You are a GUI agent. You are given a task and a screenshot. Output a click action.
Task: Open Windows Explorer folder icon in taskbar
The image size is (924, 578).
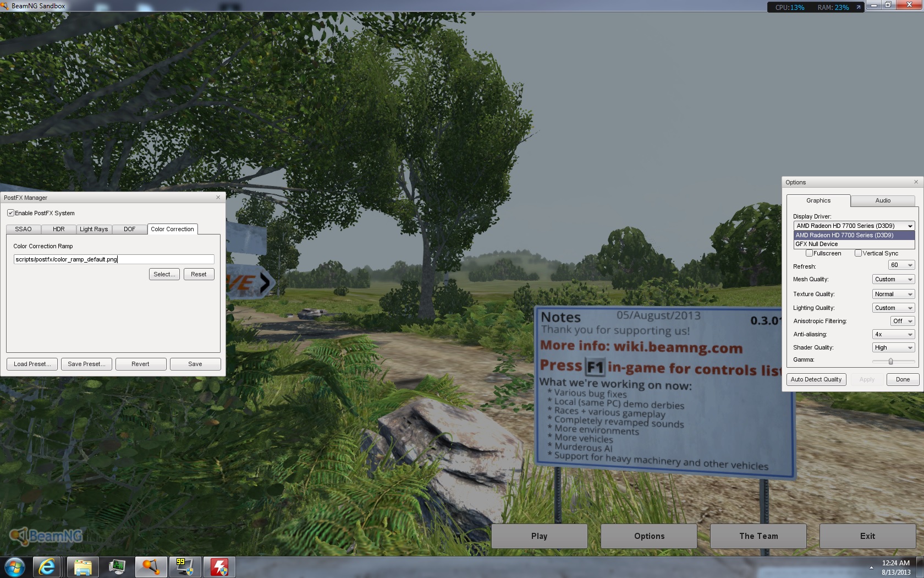tap(82, 567)
